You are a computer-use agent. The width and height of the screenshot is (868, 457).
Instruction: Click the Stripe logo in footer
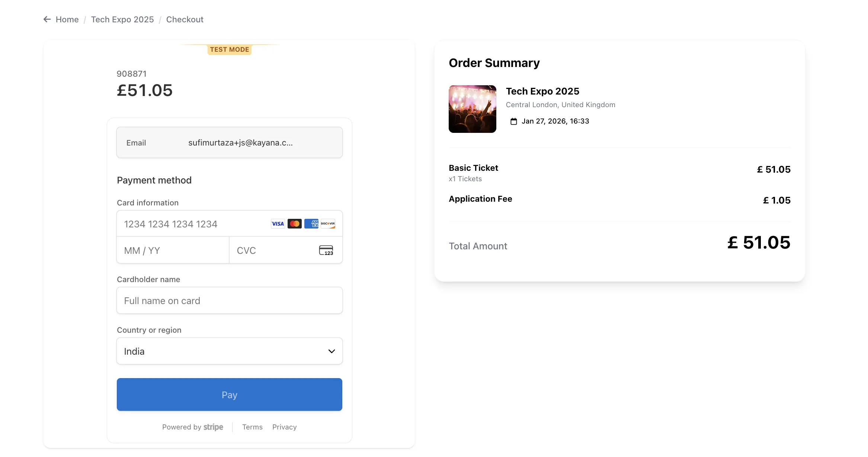click(213, 427)
